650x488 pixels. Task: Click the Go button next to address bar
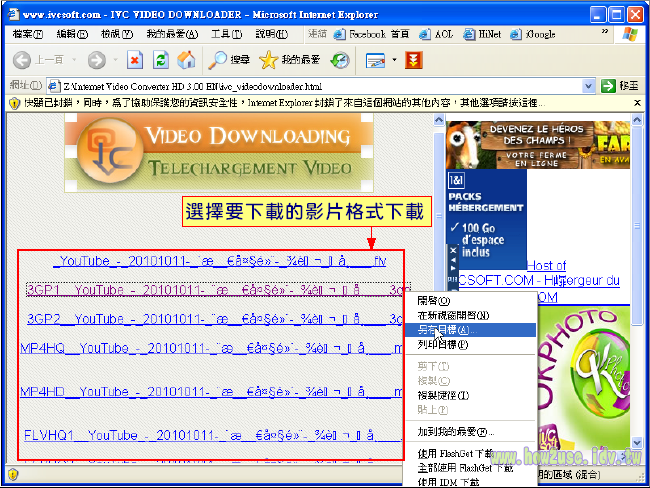coord(620,86)
